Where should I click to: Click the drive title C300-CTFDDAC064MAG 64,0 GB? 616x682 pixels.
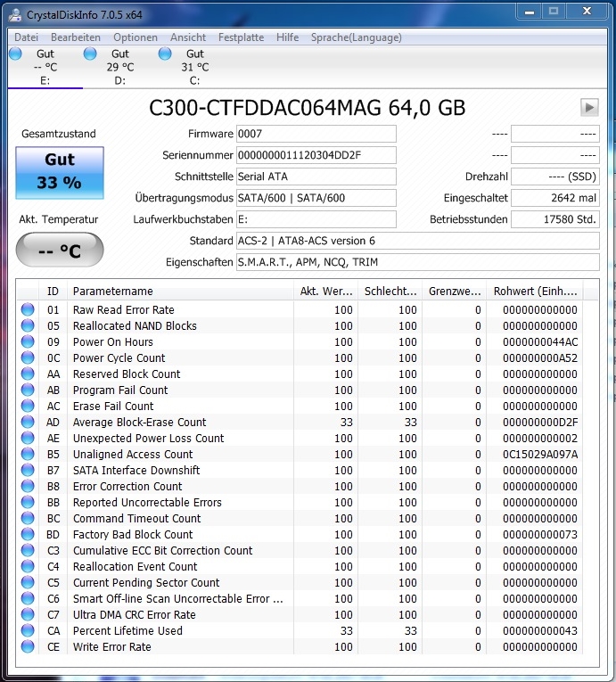click(308, 108)
